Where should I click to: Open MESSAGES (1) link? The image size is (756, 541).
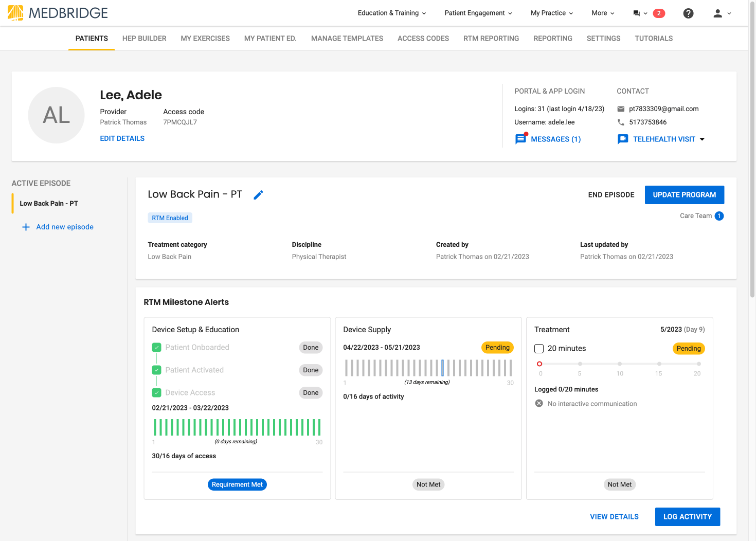pyautogui.click(x=556, y=139)
